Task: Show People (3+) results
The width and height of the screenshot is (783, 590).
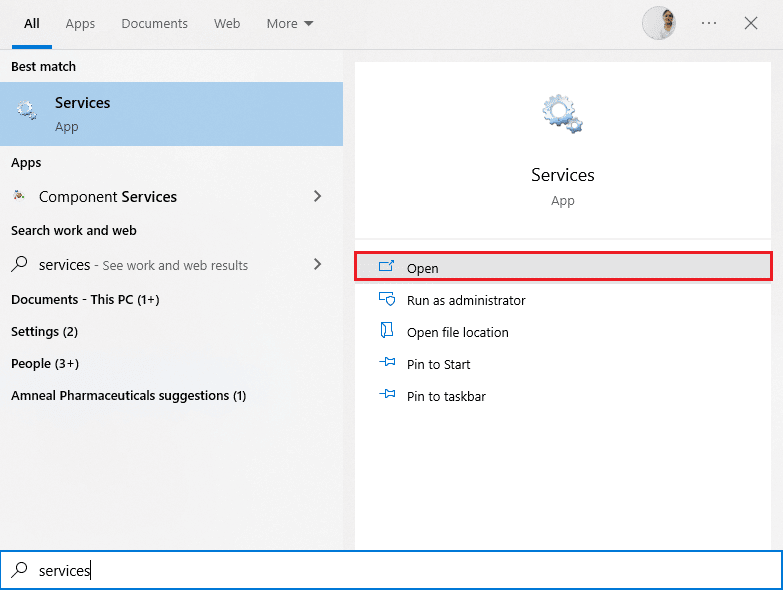Action: point(45,363)
